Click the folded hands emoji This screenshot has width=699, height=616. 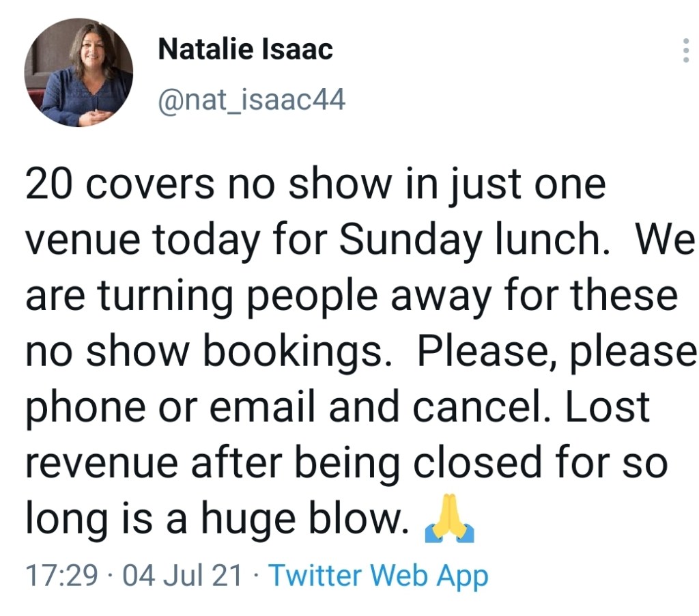click(x=449, y=524)
